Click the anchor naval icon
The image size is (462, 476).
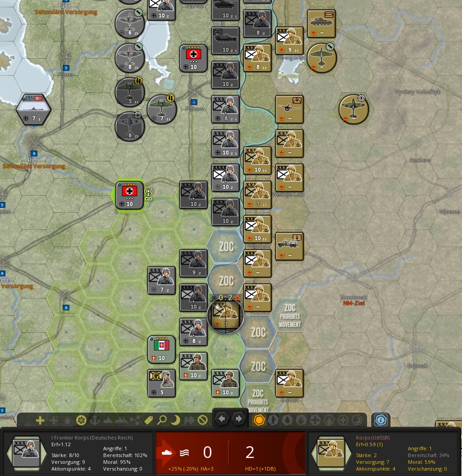(95, 421)
